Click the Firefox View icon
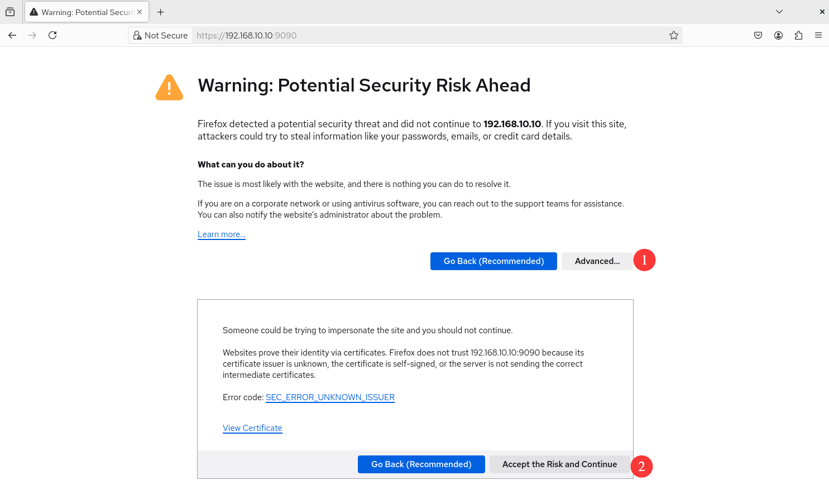 coord(10,12)
